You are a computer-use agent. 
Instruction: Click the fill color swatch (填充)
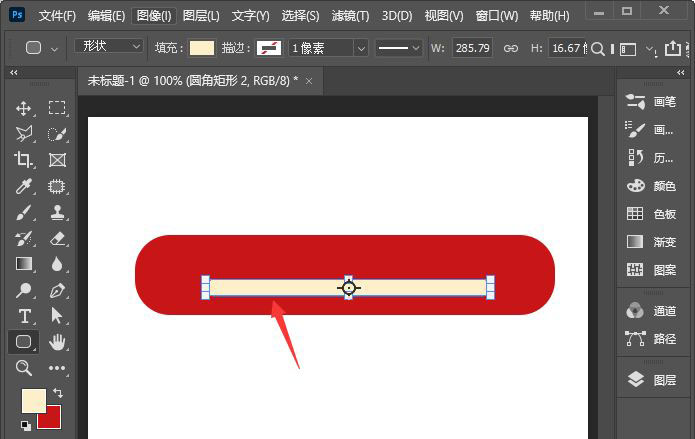tap(202, 48)
